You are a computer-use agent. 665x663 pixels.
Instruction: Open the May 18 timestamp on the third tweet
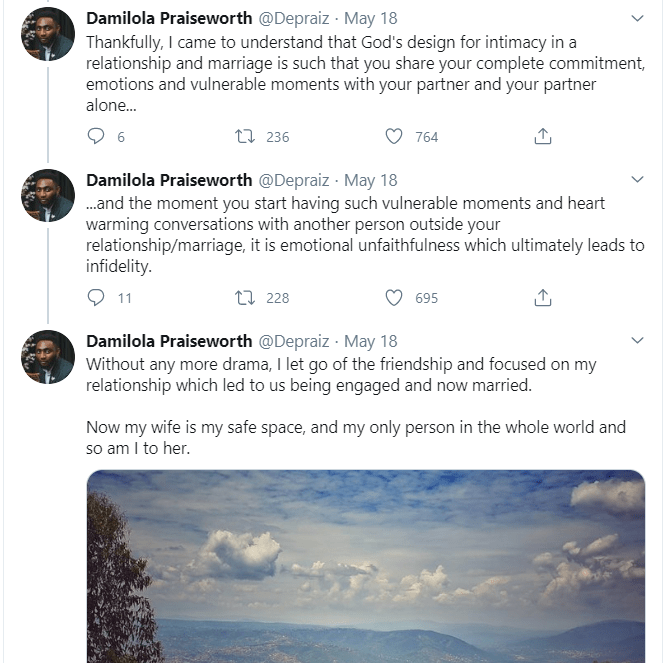(371, 341)
